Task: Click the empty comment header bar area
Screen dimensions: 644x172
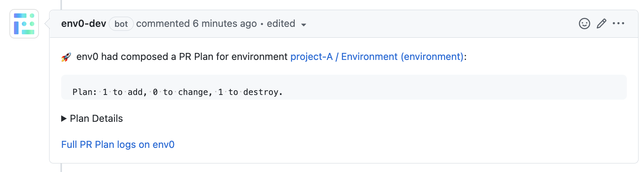Action: pos(429,24)
